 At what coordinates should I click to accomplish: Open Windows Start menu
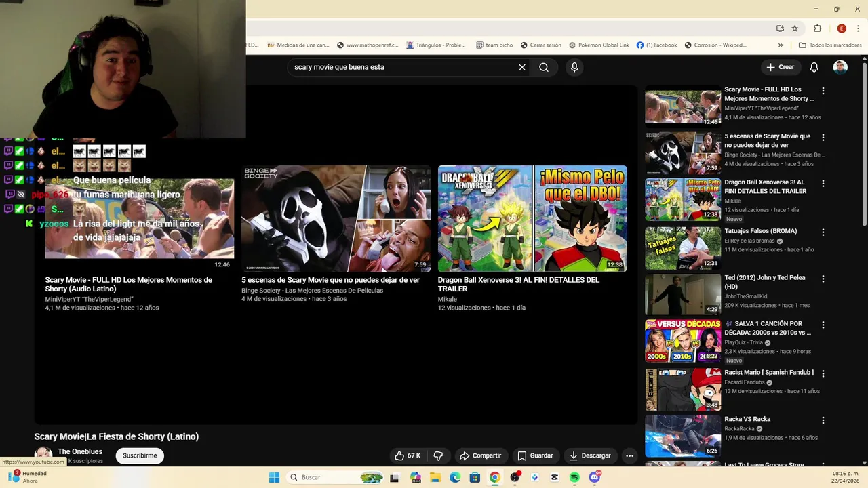274,477
